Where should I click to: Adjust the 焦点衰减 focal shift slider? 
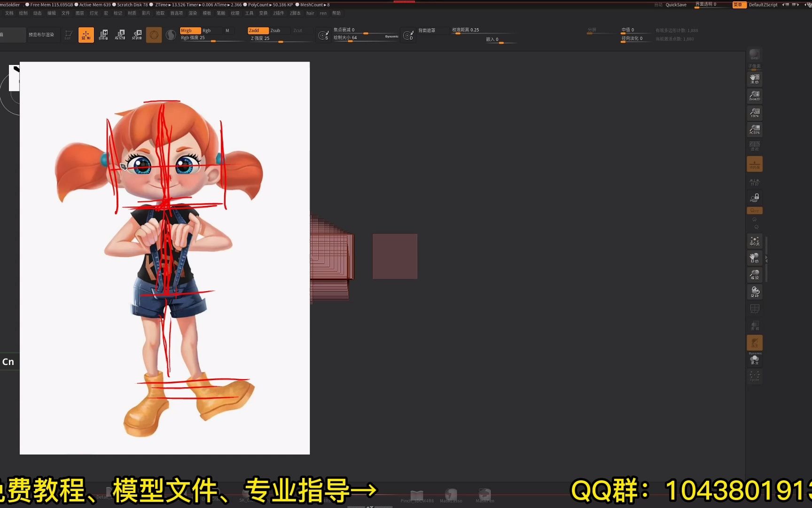click(366, 30)
